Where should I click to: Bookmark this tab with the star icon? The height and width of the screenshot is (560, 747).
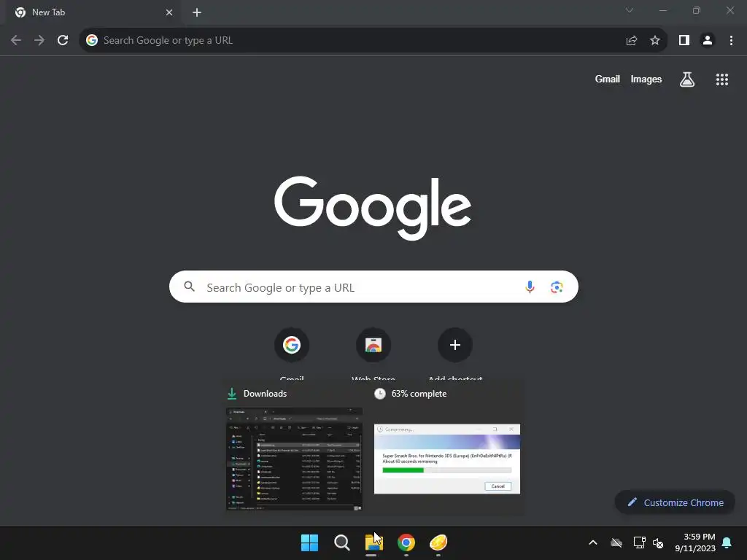(x=655, y=41)
